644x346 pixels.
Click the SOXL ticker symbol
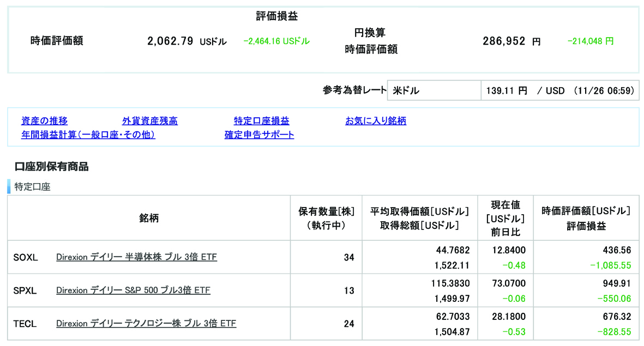coord(26,257)
